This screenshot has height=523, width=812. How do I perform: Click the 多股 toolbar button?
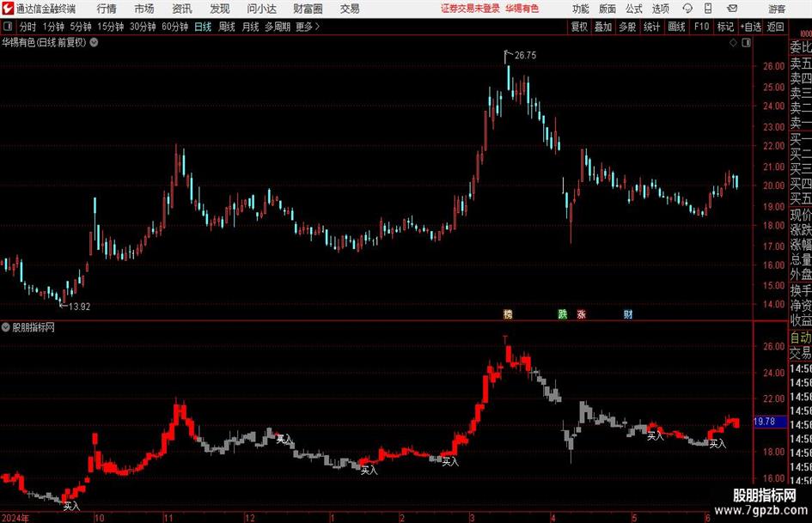(627, 27)
